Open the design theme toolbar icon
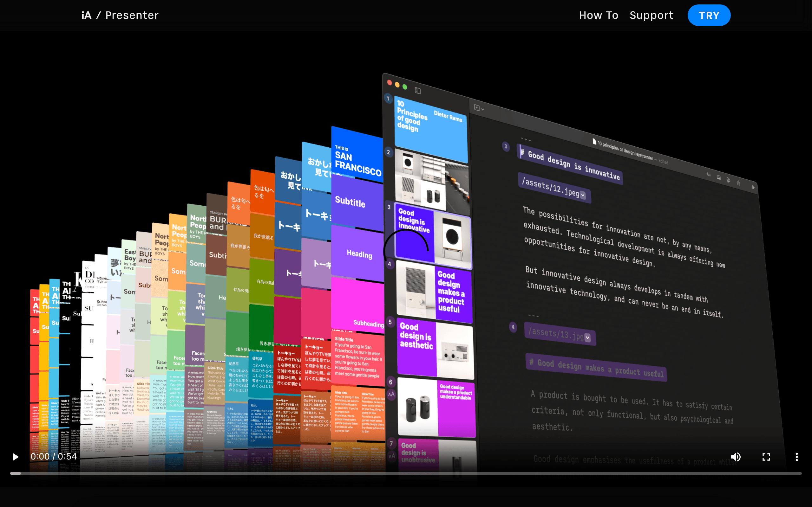 [x=729, y=180]
